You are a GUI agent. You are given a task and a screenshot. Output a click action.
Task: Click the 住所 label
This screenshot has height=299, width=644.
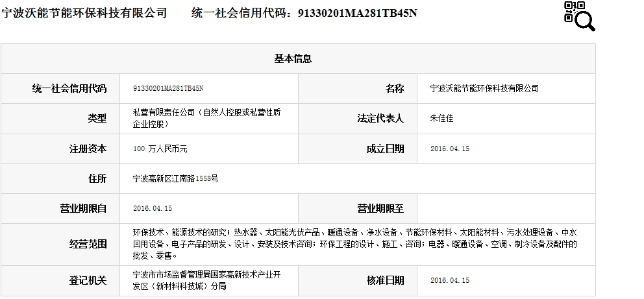(x=97, y=178)
